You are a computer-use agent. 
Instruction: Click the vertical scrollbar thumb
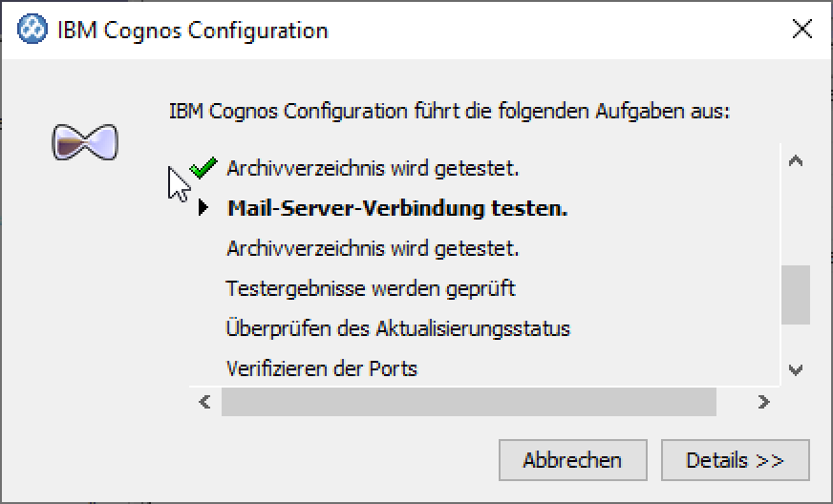795,295
